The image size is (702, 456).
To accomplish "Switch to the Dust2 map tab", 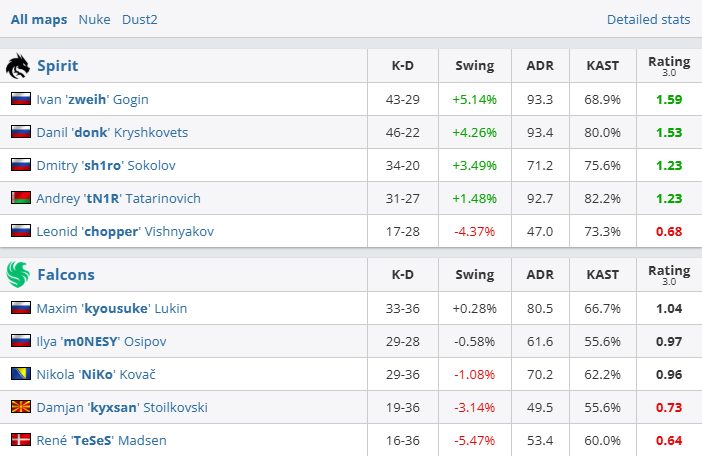I will tap(140, 19).
